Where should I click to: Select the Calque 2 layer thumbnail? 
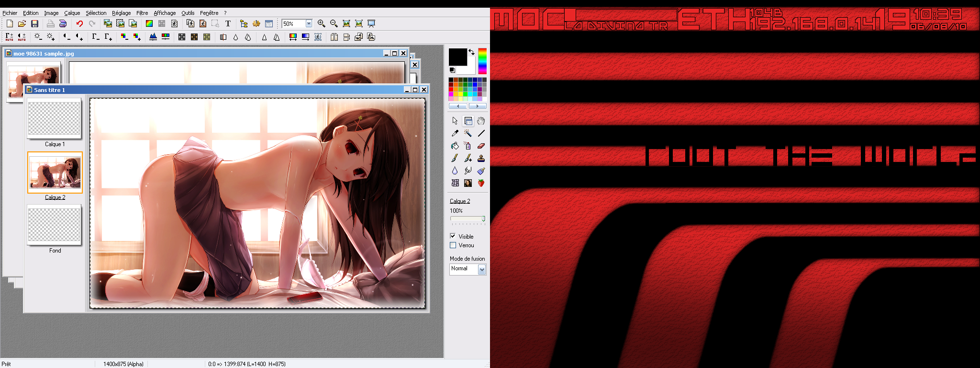coord(55,172)
